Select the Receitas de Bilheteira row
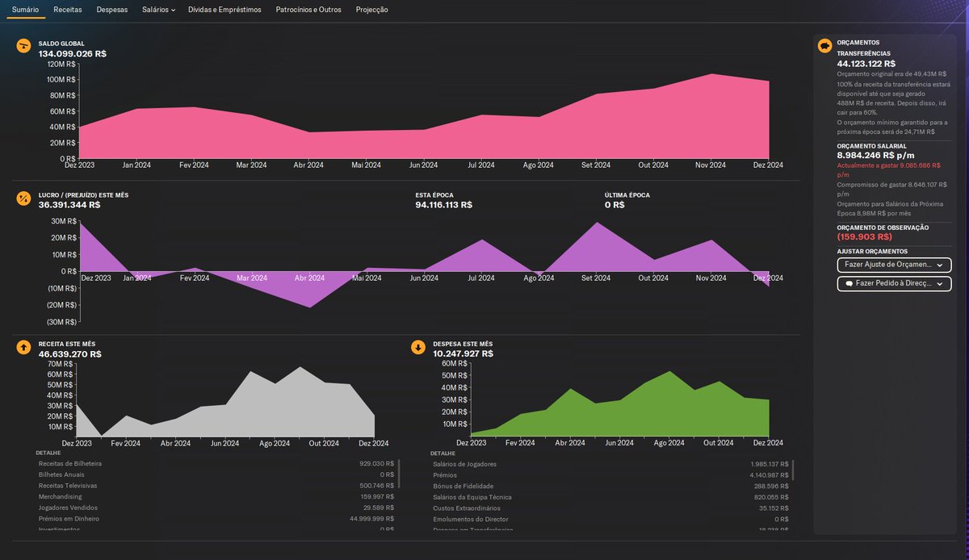 click(x=216, y=464)
